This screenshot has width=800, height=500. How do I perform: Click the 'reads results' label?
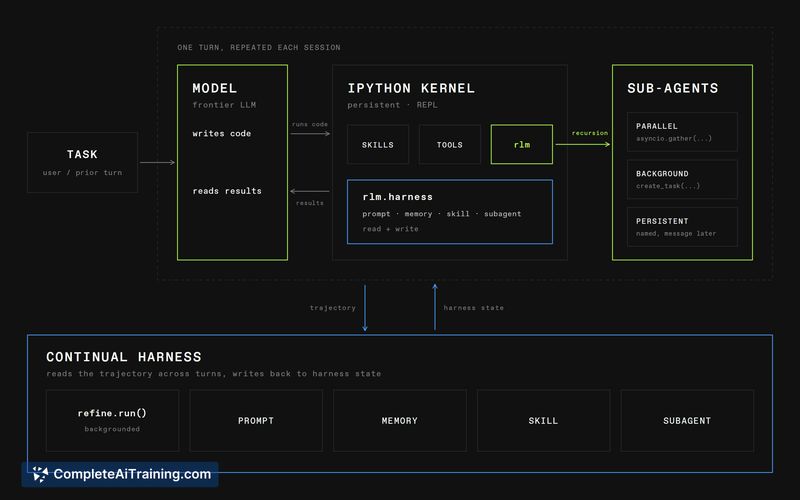pos(227,191)
